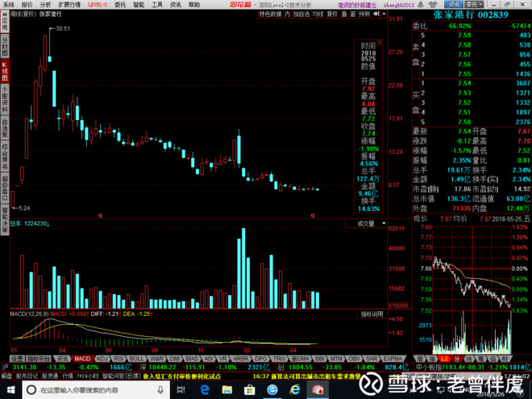Click the notification bell icon in title bar
Screen dimensions: 532x399
[x=421, y=4]
